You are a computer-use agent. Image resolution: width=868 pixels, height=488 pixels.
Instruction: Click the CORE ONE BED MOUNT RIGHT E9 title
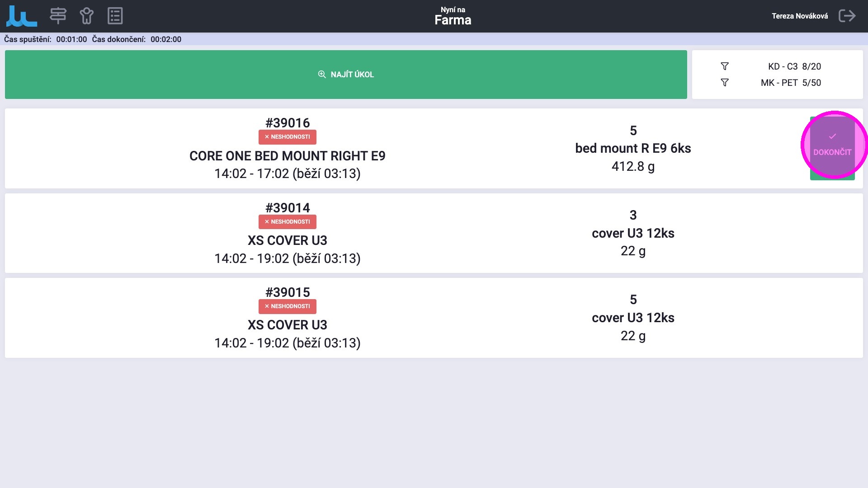[288, 156]
